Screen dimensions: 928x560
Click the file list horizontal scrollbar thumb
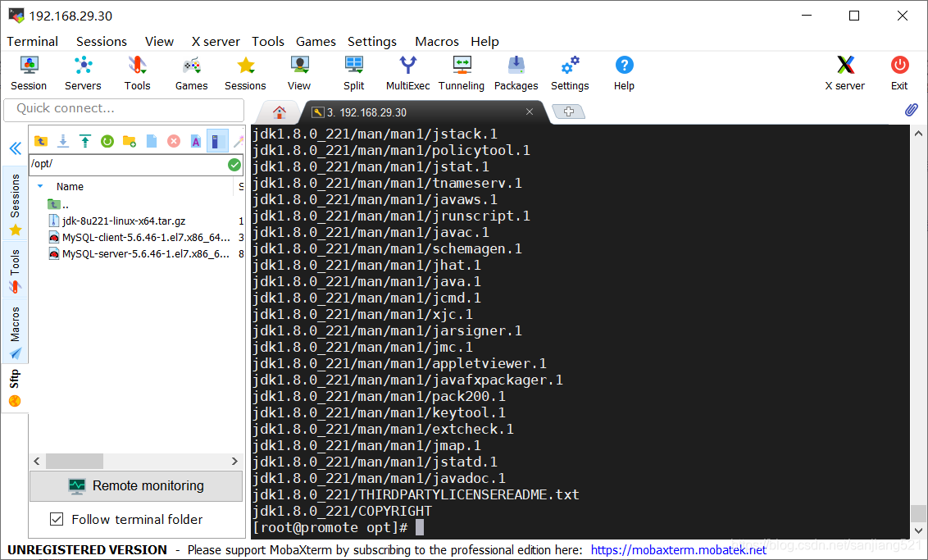point(75,461)
